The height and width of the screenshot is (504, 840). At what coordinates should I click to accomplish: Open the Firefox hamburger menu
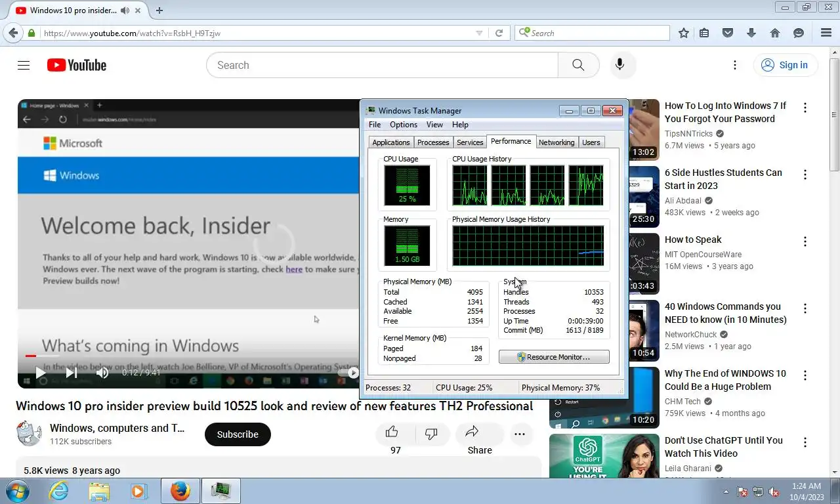[x=826, y=33]
